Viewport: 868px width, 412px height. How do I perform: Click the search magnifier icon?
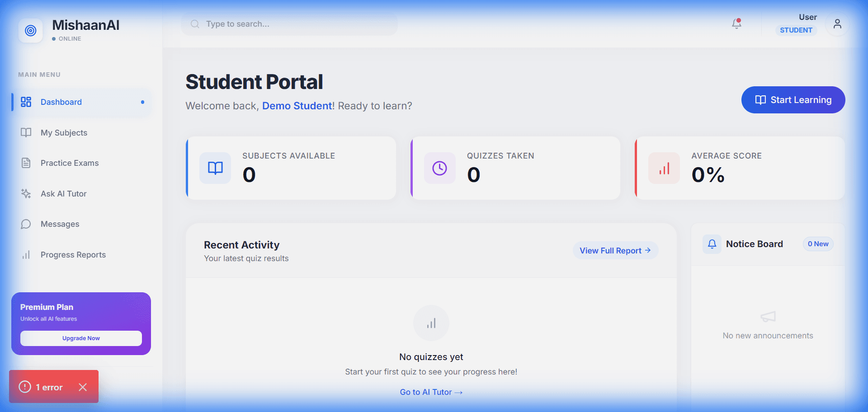pos(194,24)
